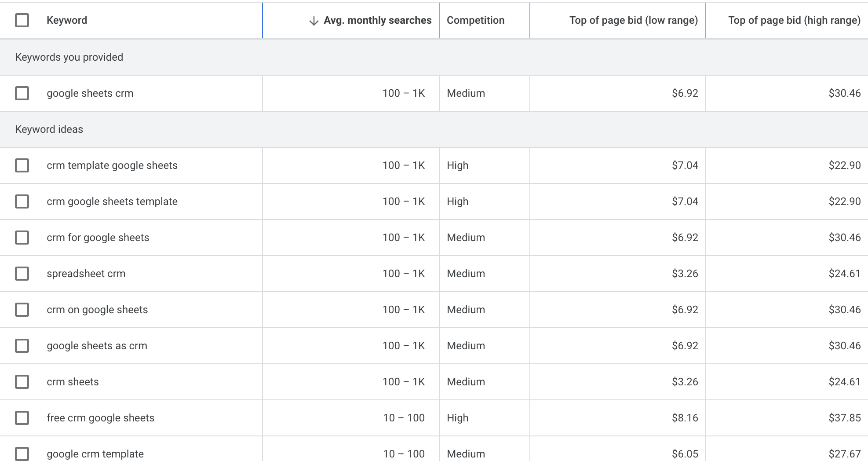Click the sort arrow beside Avg. monthly searches
The width and height of the screenshot is (868, 461).
(314, 21)
